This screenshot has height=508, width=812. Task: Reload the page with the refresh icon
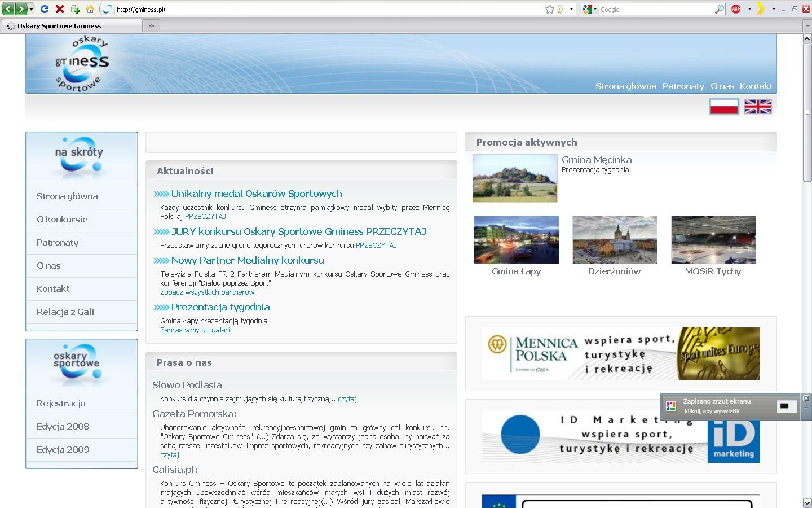click(45, 9)
